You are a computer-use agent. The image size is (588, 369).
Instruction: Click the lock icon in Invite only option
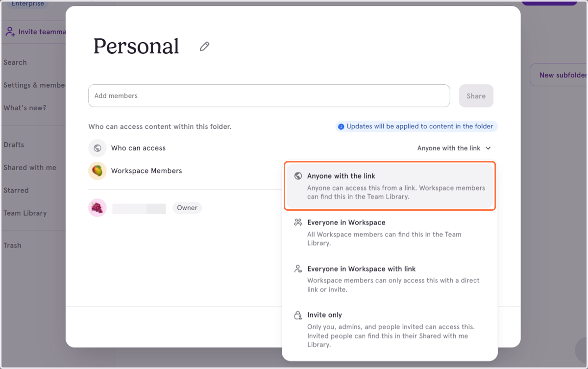pyautogui.click(x=298, y=315)
